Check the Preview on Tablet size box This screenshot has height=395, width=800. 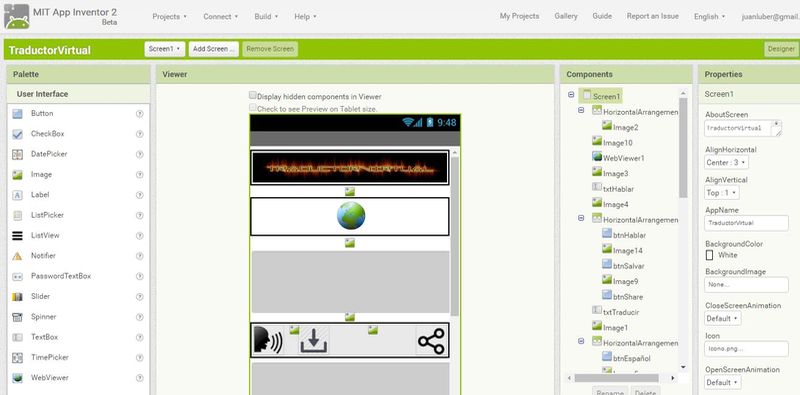[253, 108]
